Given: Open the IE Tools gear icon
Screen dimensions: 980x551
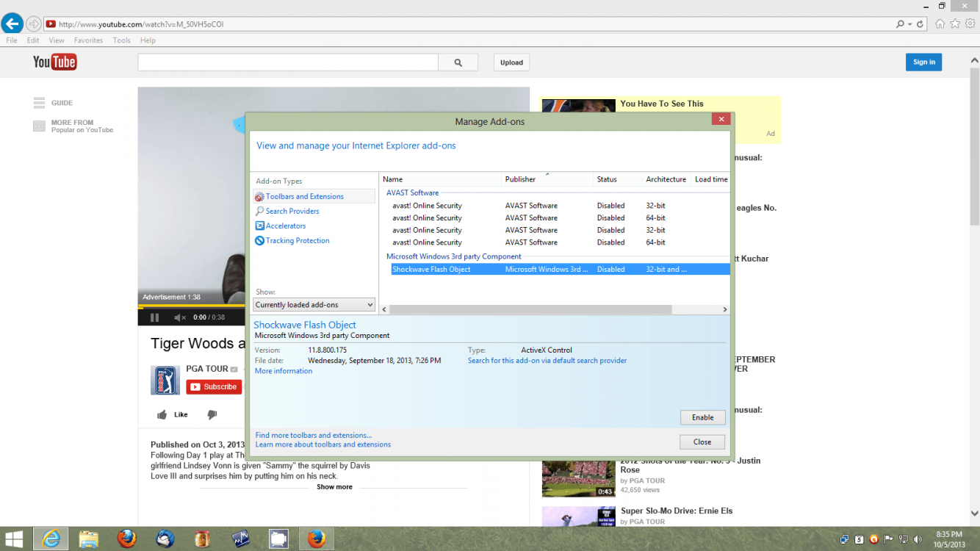Looking at the screenshot, I should [970, 24].
